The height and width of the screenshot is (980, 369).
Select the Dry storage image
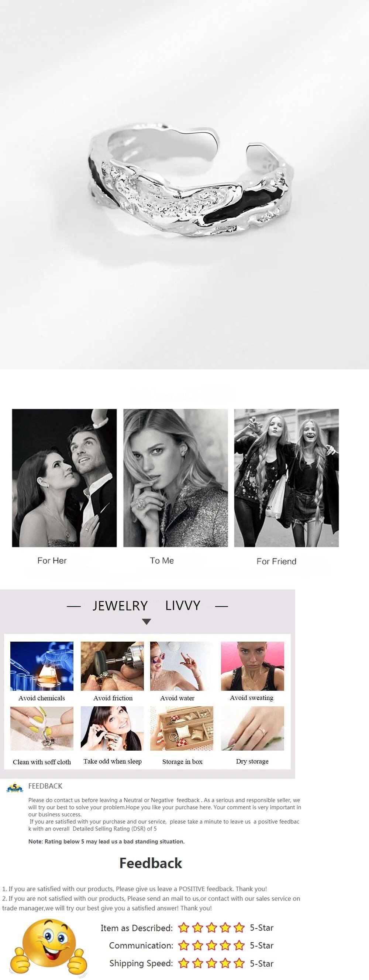[252, 728]
